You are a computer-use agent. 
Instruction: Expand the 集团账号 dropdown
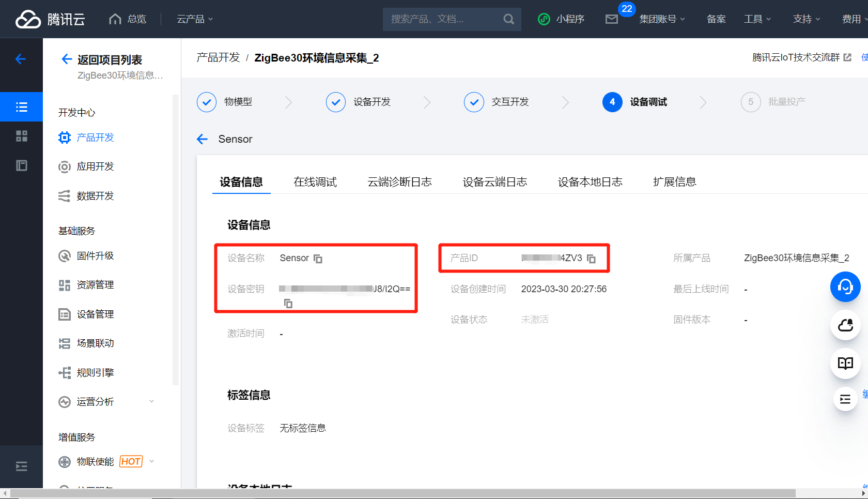point(662,19)
